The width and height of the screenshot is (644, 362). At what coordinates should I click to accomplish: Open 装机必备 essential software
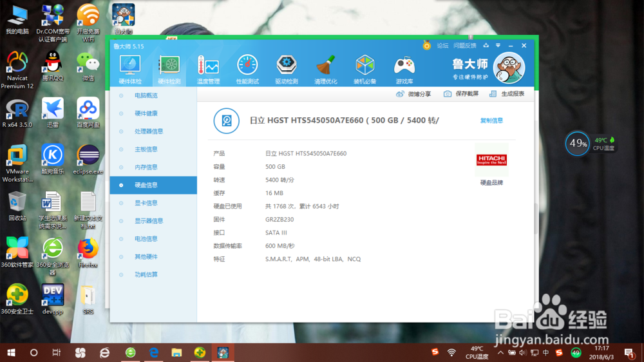click(x=365, y=70)
